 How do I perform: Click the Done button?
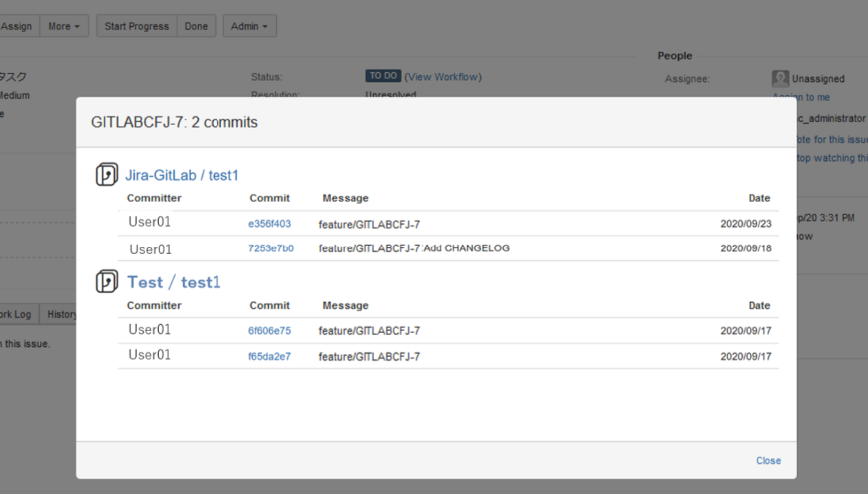click(x=196, y=26)
